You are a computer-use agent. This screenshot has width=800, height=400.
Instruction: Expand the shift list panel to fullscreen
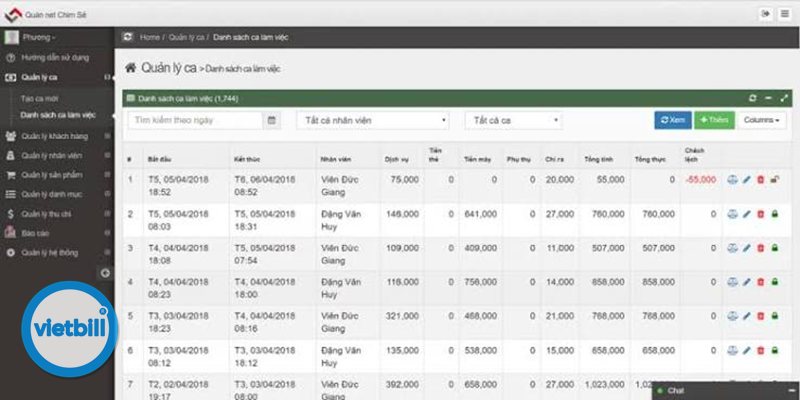[784, 98]
